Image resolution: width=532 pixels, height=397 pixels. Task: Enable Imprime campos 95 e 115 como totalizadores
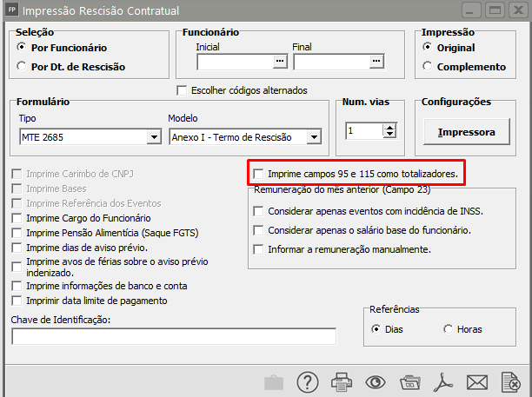[258, 175]
